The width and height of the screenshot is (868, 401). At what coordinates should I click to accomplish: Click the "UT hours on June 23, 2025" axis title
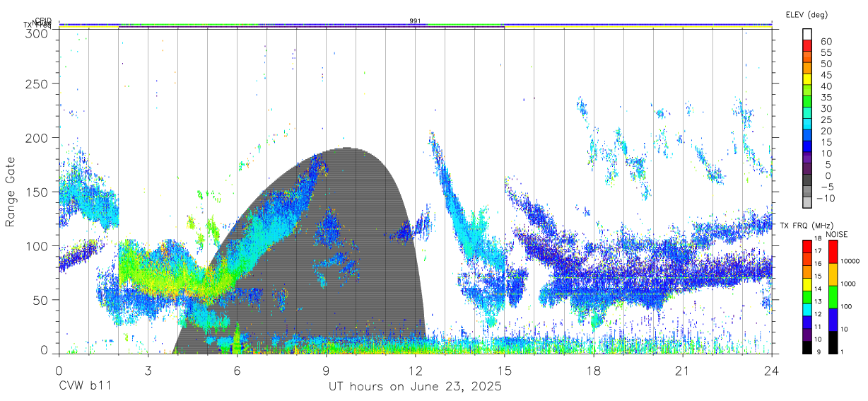point(415,386)
